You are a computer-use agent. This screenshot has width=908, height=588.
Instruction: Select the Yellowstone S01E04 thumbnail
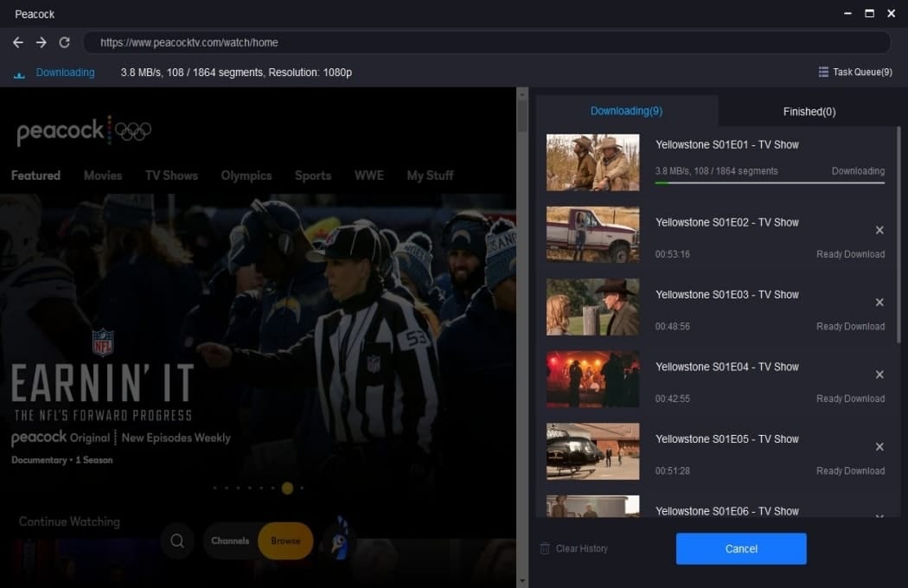593,379
